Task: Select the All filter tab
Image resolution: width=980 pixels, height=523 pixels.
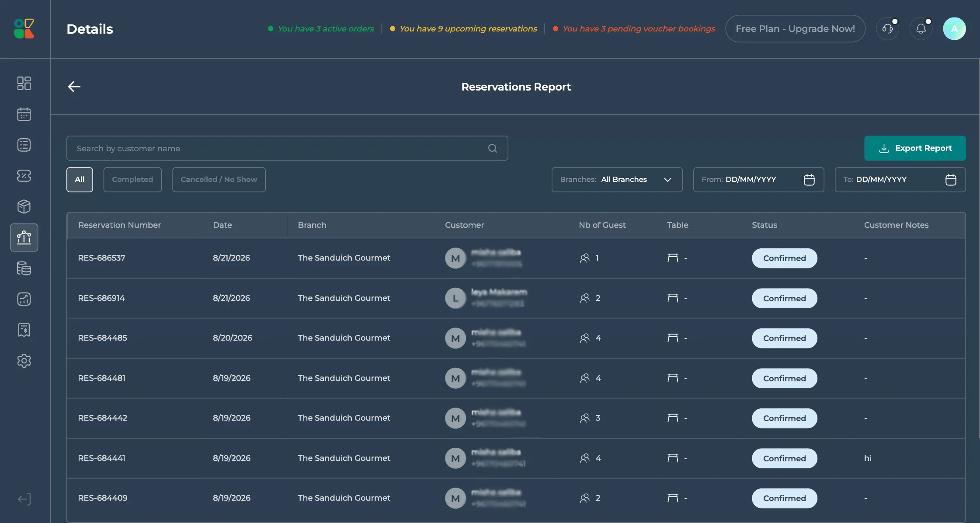Action: (x=80, y=180)
